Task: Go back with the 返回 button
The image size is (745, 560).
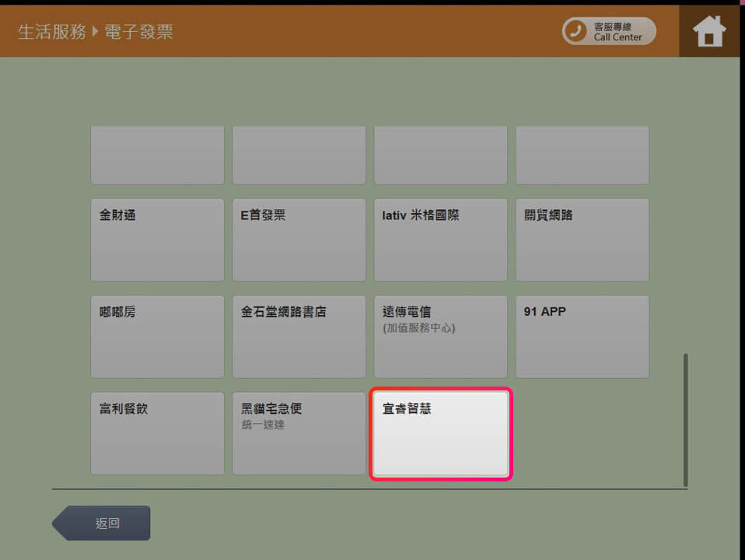Action: 101,523
